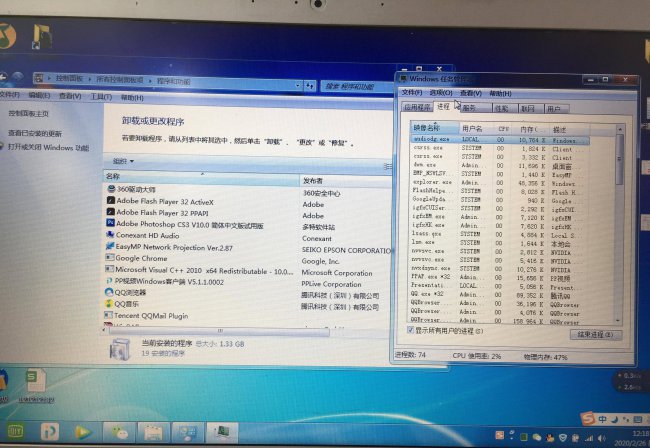Expand address bar history dropdown arrow
The image size is (650, 448).
pos(298,86)
